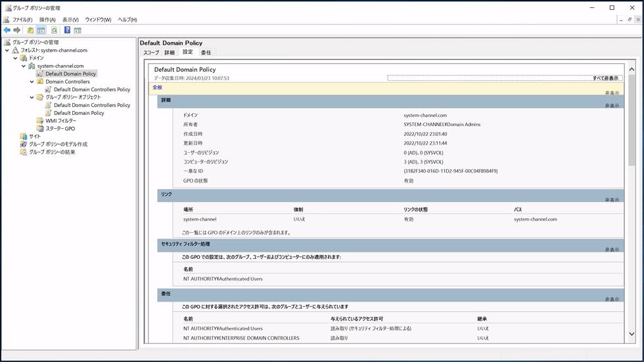Collapse the Domain Controllers tree node

click(x=32, y=82)
